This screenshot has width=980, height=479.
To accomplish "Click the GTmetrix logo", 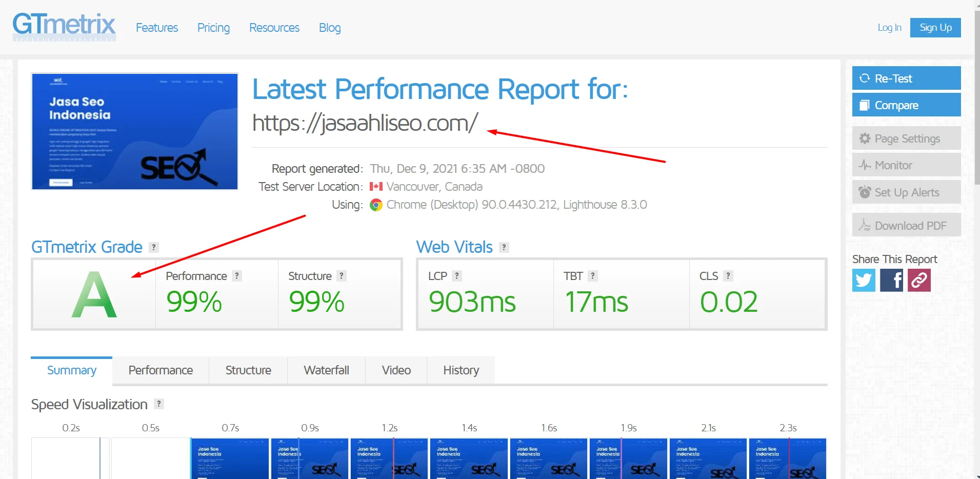I will [x=64, y=26].
